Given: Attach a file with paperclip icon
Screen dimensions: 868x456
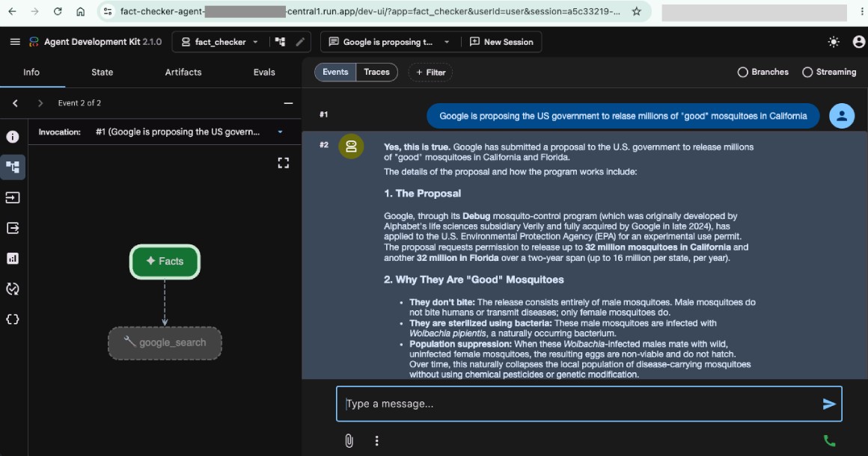Looking at the screenshot, I should [x=349, y=440].
